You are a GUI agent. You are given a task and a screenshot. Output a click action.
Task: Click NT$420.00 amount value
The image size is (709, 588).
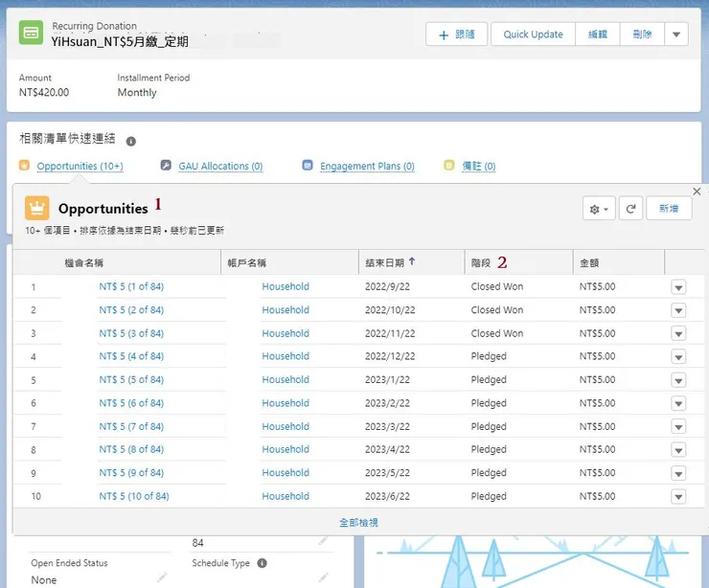[44, 92]
